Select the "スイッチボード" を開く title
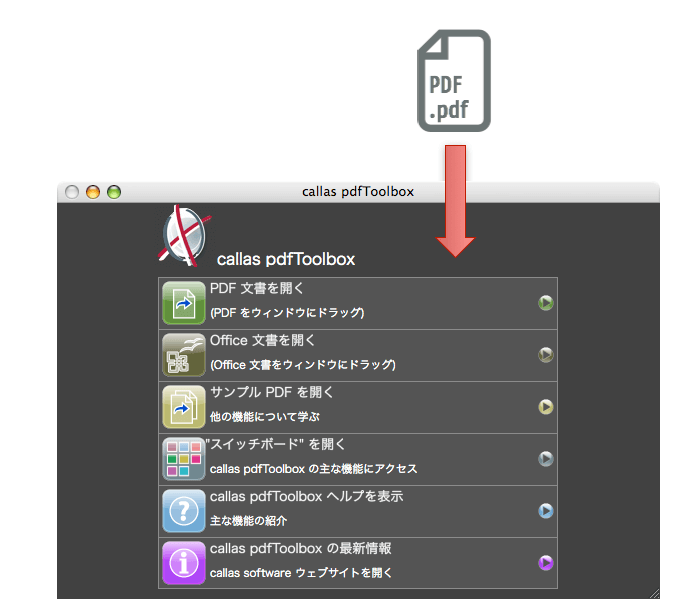 pos(275,444)
